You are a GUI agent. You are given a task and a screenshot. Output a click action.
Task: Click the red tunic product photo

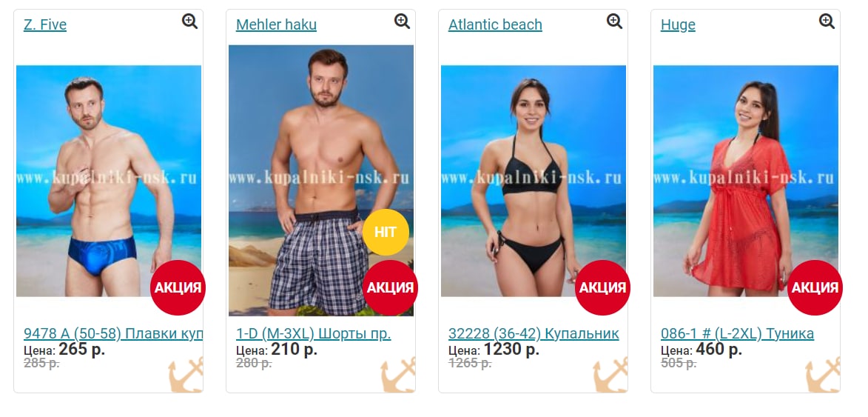[x=745, y=181]
